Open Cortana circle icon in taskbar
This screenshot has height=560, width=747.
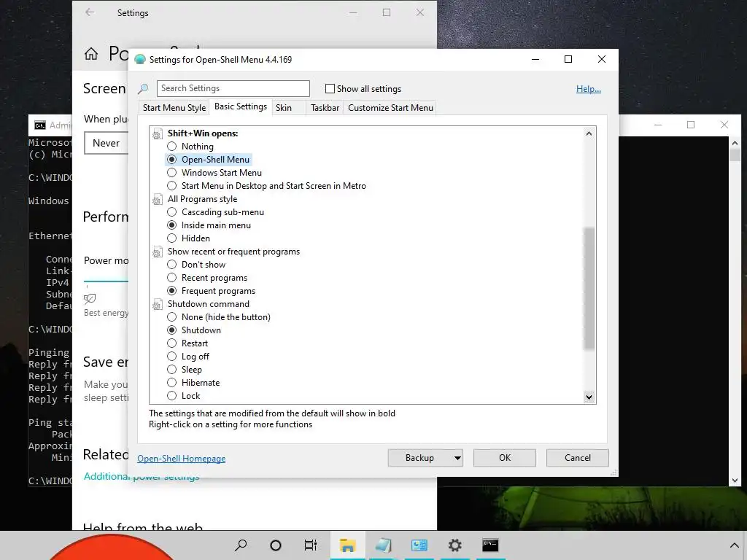click(276, 545)
